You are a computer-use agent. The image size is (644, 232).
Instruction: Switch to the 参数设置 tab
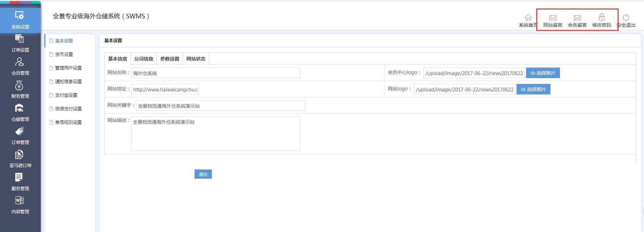pos(169,59)
